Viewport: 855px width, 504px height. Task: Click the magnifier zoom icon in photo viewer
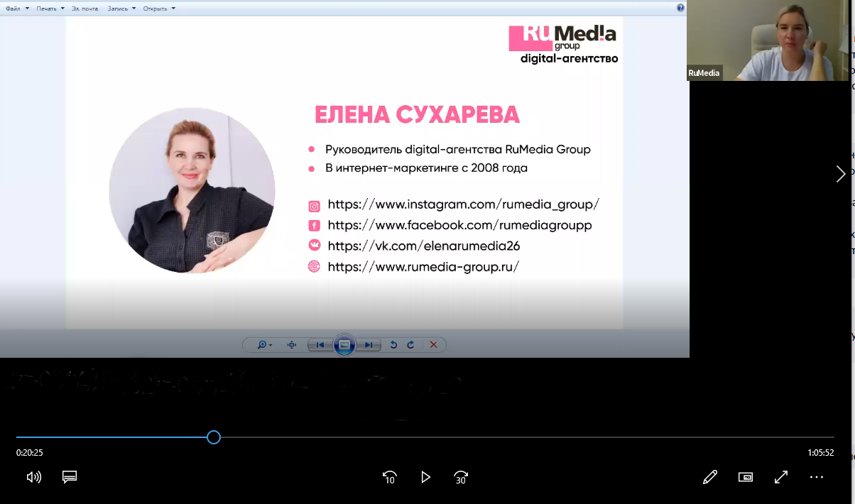[x=263, y=345]
